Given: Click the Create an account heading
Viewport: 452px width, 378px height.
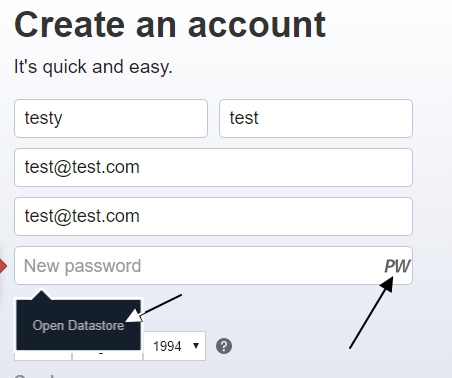Looking at the screenshot, I should coord(170,25).
